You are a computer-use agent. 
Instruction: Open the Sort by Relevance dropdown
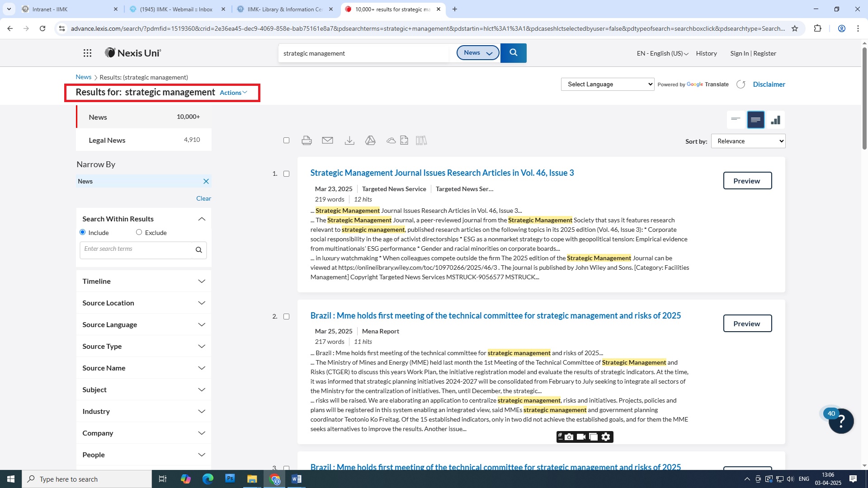click(x=748, y=141)
